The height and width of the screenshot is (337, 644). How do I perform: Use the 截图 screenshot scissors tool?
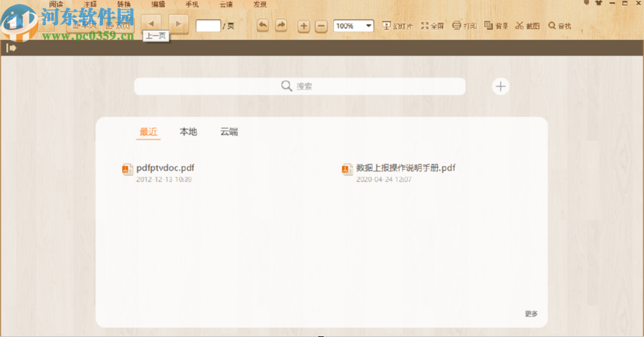click(527, 26)
